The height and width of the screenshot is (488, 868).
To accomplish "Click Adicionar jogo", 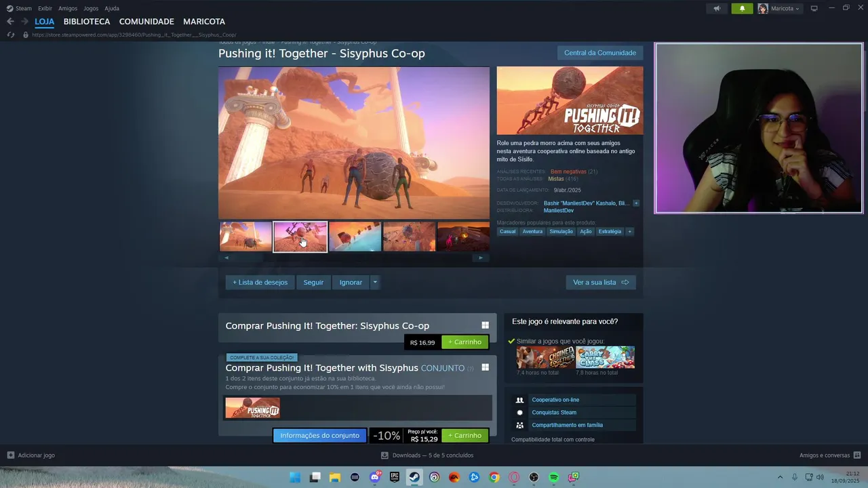I will coord(31,455).
